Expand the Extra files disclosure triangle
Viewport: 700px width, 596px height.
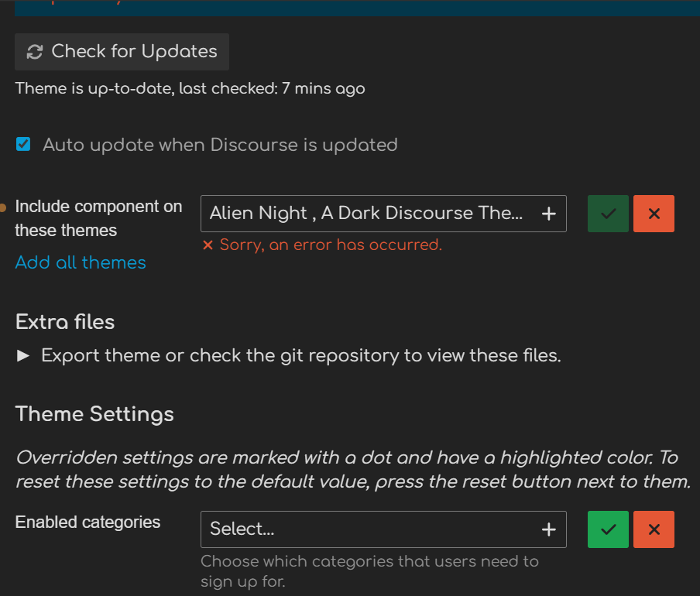coord(23,356)
